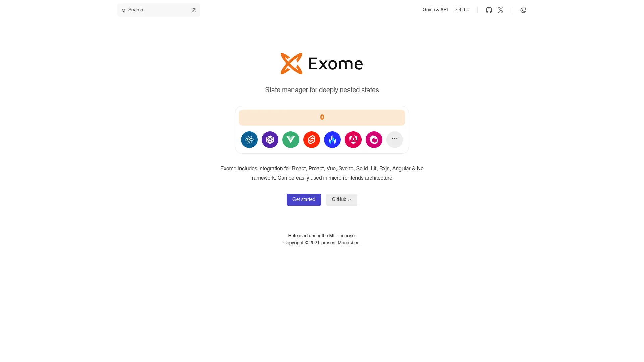Screen dimensions: 644x362
Task: Click the Svelte integration icon
Action: (x=311, y=140)
